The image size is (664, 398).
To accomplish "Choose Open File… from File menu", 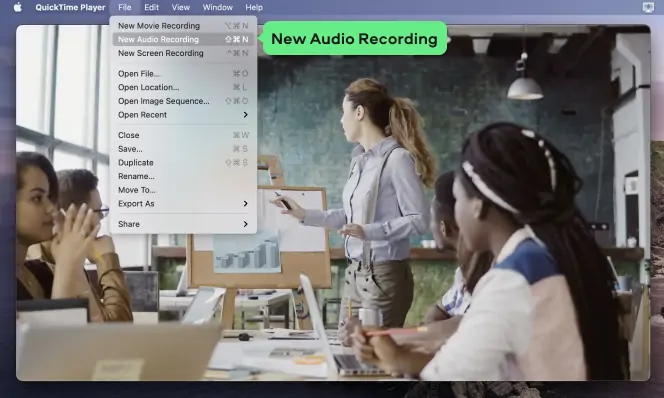I will coord(183,74).
